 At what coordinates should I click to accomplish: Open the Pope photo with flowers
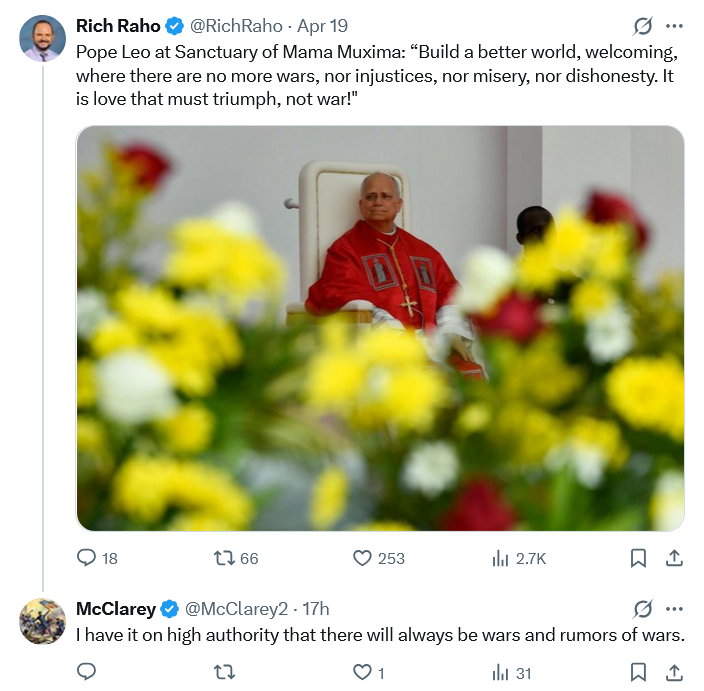coord(380,328)
